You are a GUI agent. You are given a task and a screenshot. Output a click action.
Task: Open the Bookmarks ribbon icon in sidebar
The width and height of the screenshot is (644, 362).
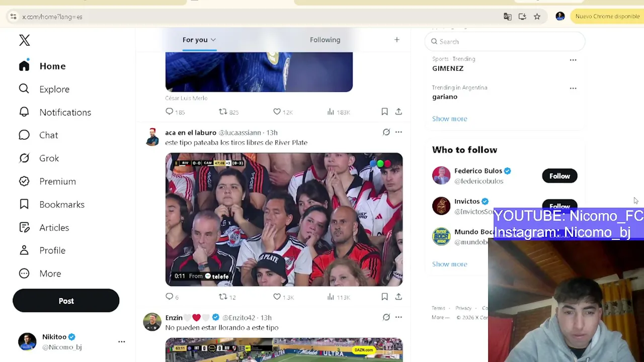tap(24, 205)
